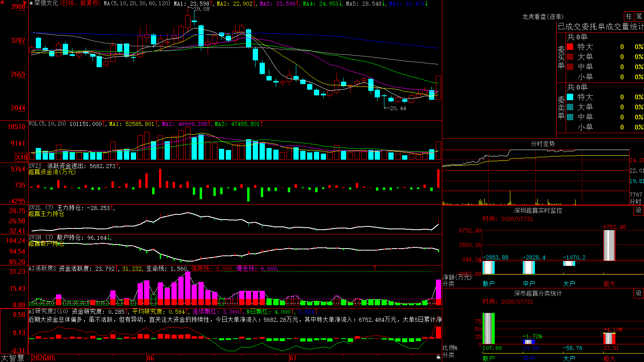The height and width of the screenshot is (362, 644).
Task: Click the SVSH (7) 散户持仓 label
Action: tap(57, 237)
